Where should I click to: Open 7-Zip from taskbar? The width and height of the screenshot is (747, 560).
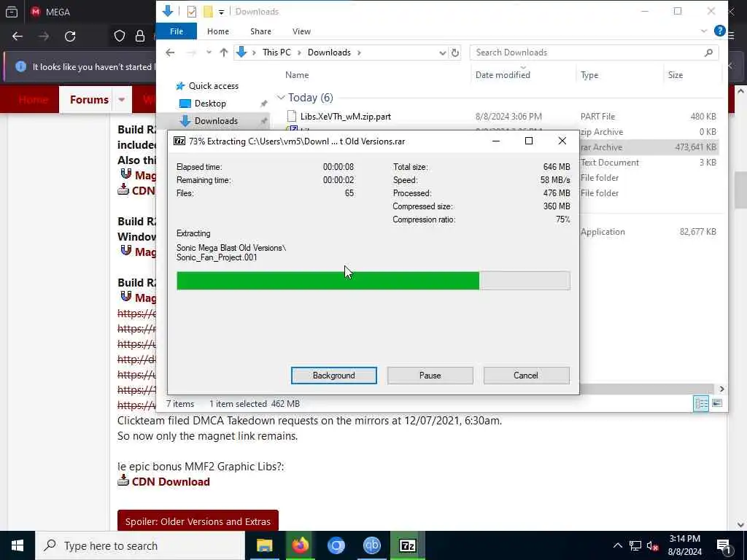click(407, 545)
